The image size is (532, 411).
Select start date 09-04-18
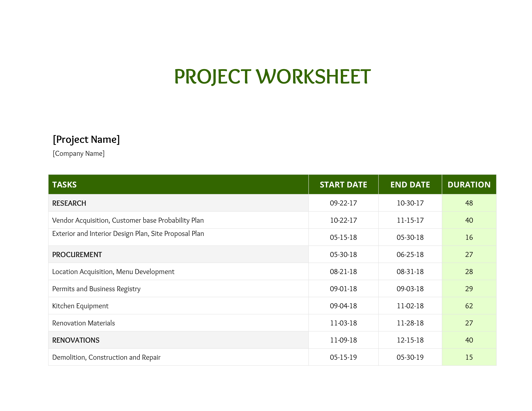[x=343, y=306]
